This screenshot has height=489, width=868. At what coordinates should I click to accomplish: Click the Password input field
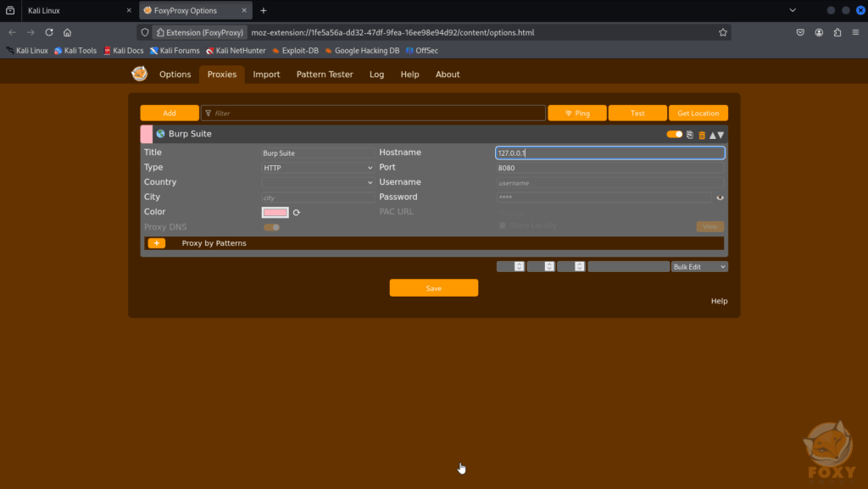pyautogui.click(x=604, y=197)
